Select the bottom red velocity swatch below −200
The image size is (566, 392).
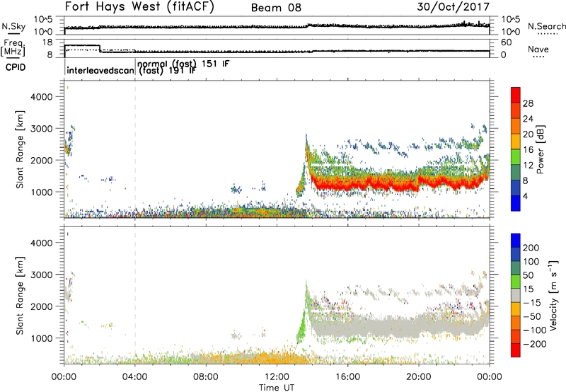[x=516, y=350]
